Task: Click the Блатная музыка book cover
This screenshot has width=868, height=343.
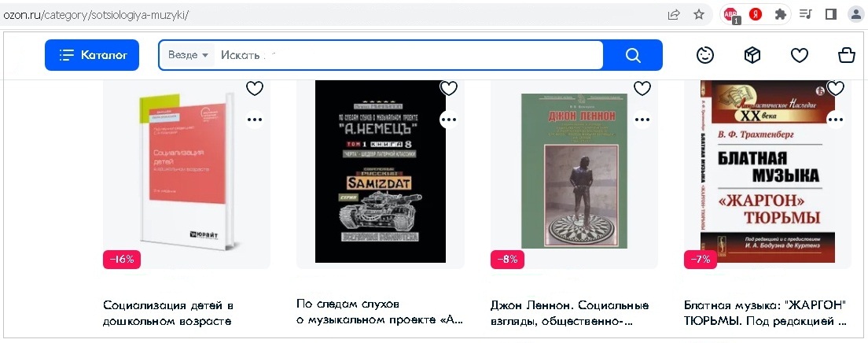Action: (768, 171)
